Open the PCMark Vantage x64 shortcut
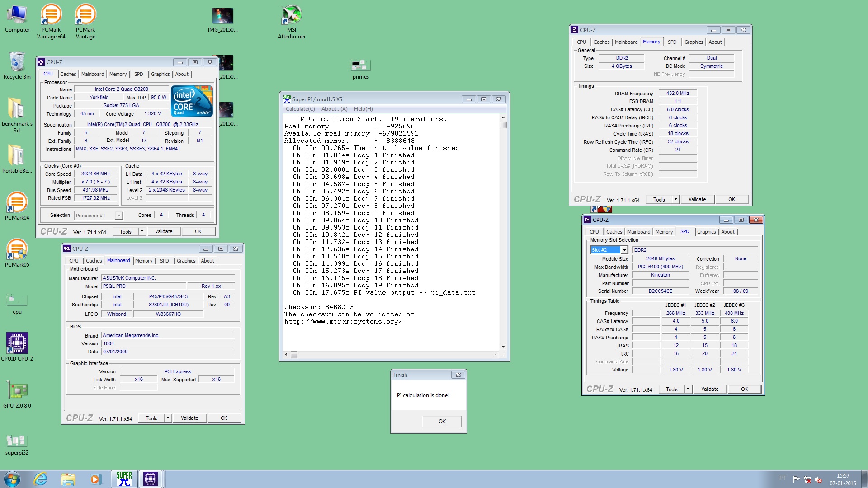 [51, 21]
